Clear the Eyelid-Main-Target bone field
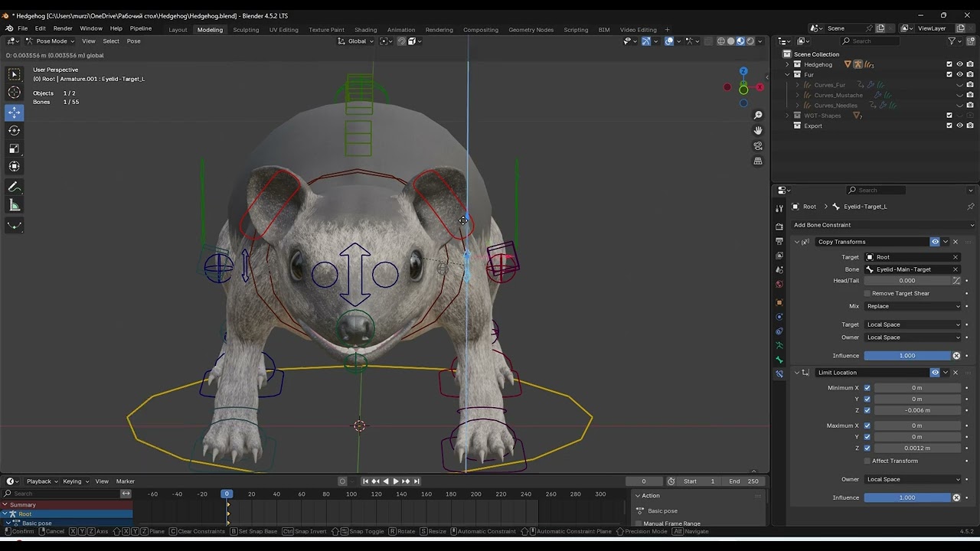980x551 pixels. pos(955,269)
